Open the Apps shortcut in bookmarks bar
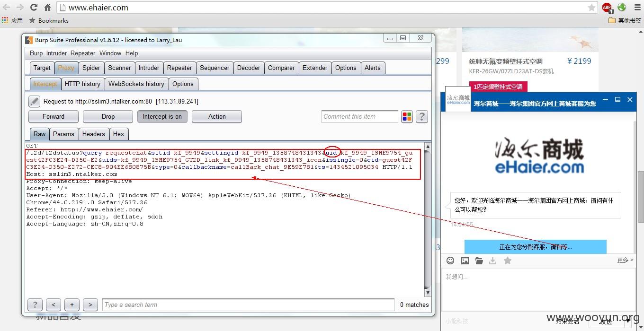 click(12, 20)
